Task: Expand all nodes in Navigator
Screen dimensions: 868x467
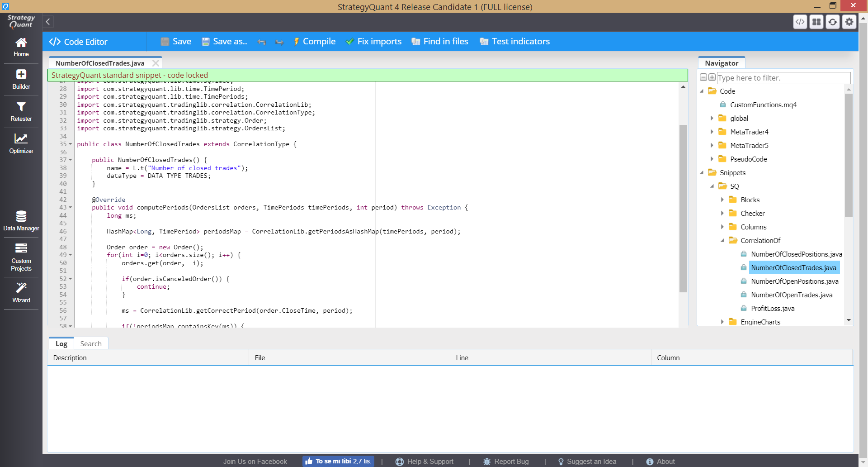Action: point(712,77)
